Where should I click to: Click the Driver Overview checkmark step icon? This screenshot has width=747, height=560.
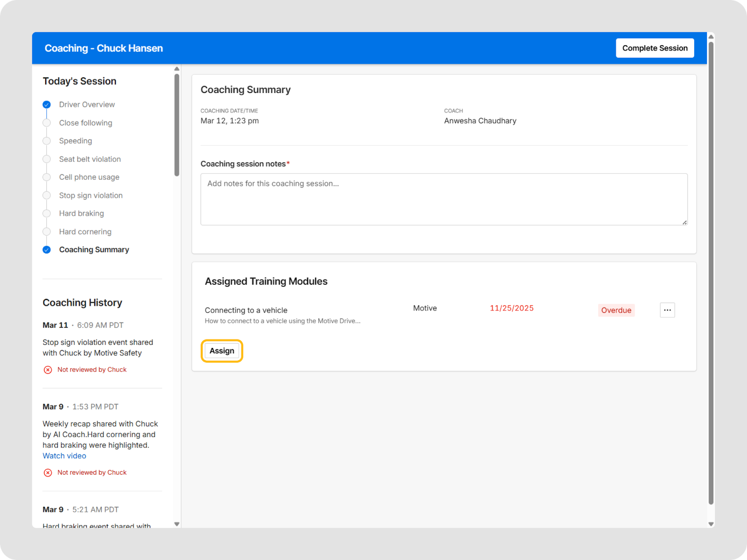pyautogui.click(x=47, y=105)
